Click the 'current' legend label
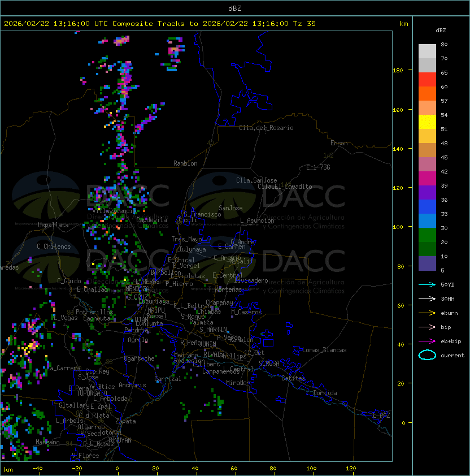The width and height of the screenshot is (470, 476). [x=452, y=356]
